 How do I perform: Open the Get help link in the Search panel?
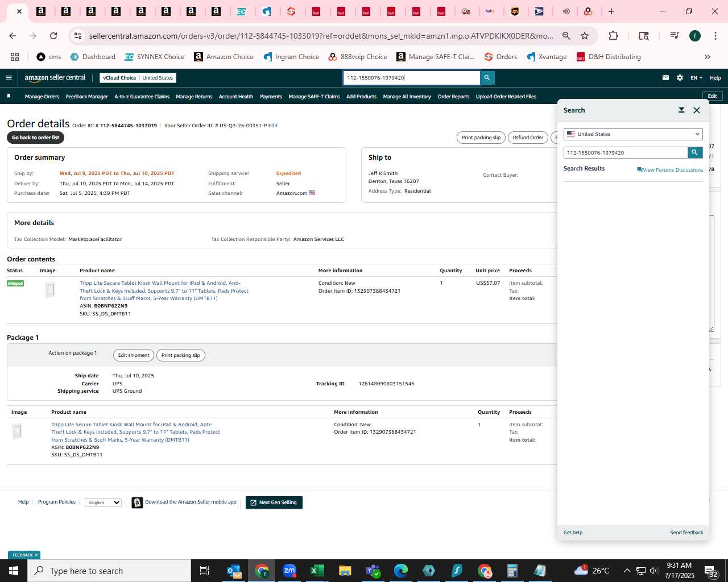573,533
